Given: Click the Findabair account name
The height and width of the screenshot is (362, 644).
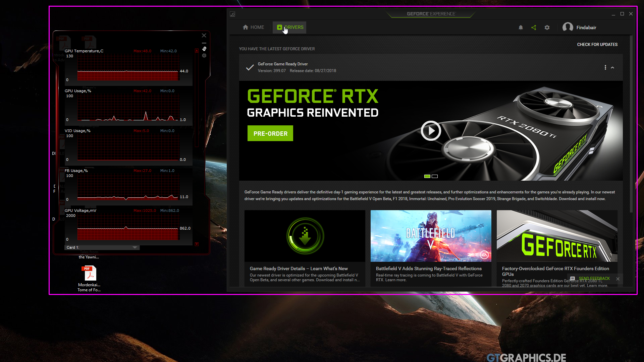Looking at the screenshot, I should pos(586,27).
